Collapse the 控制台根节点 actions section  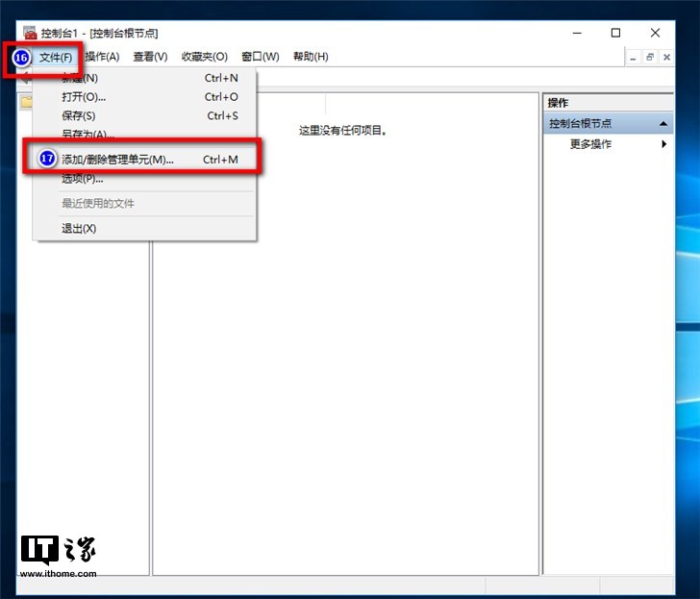pyautogui.click(x=663, y=124)
